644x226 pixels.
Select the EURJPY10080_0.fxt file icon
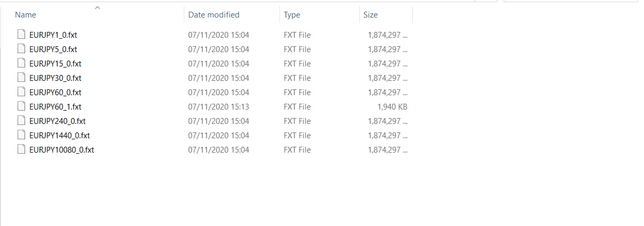pyautogui.click(x=21, y=149)
